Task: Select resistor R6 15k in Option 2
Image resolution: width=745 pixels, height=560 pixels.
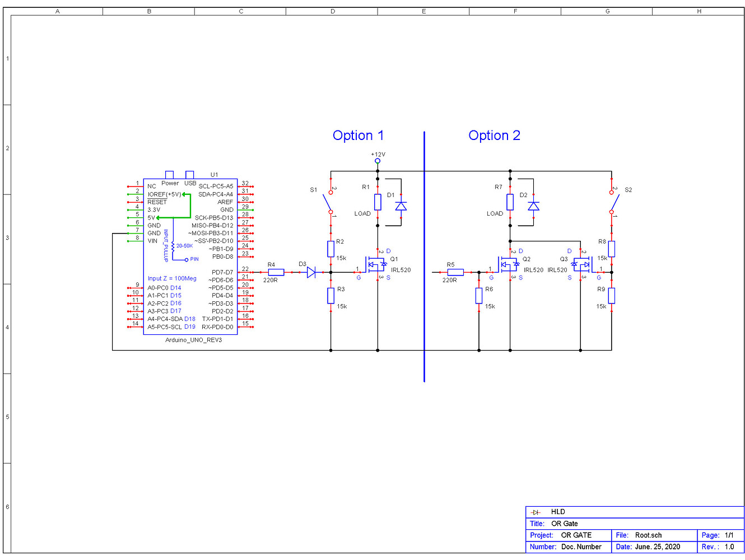Action: tap(479, 296)
